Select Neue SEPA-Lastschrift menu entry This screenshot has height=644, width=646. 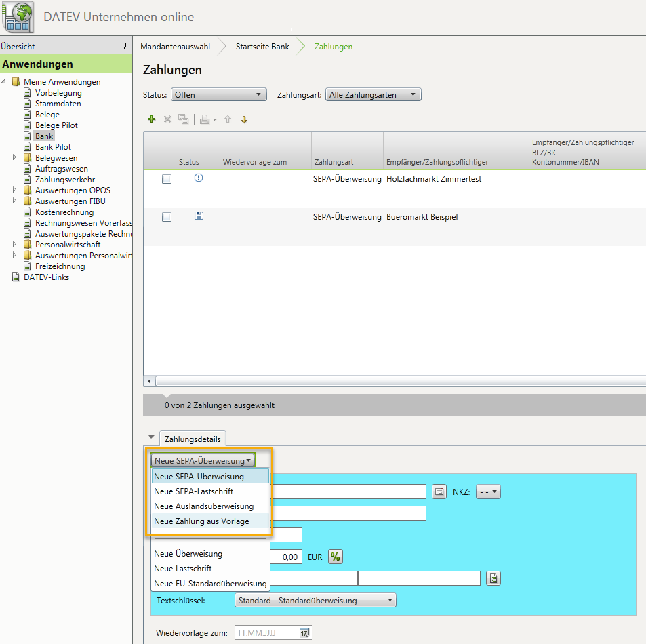pos(211,491)
